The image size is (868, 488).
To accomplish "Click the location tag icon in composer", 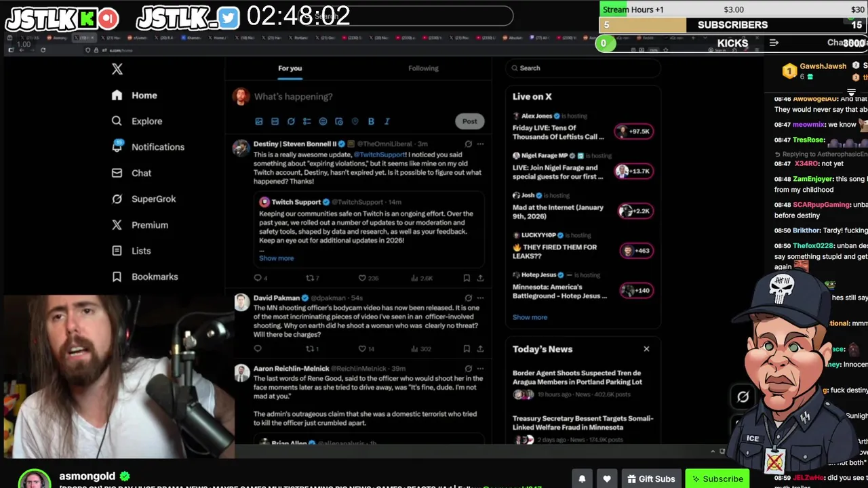I will click(x=355, y=121).
